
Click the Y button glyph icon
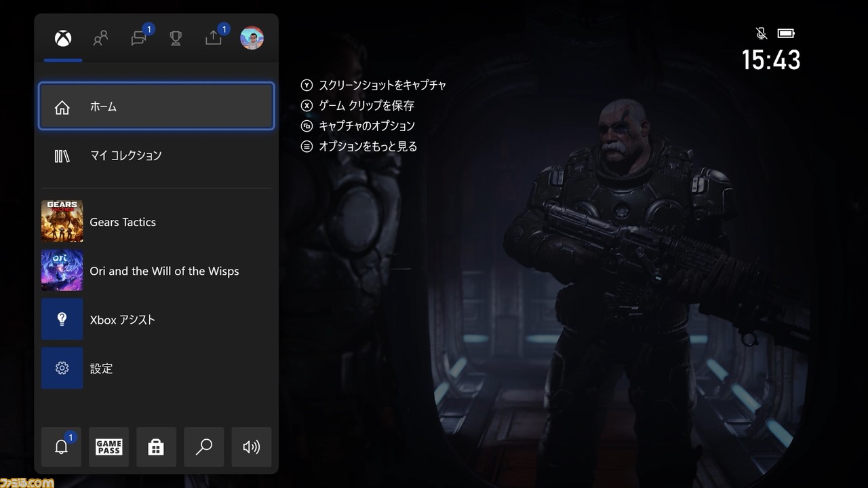[x=307, y=86]
